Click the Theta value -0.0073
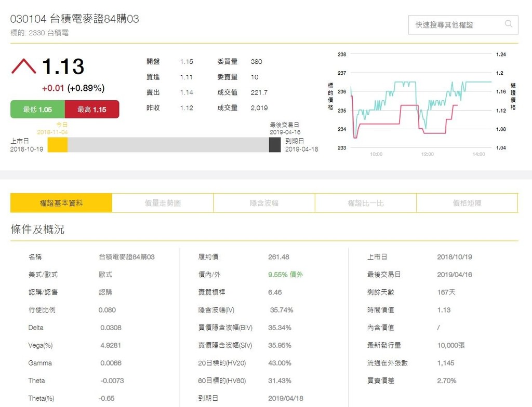This screenshot has width=532, height=407. tap(112, 381)
